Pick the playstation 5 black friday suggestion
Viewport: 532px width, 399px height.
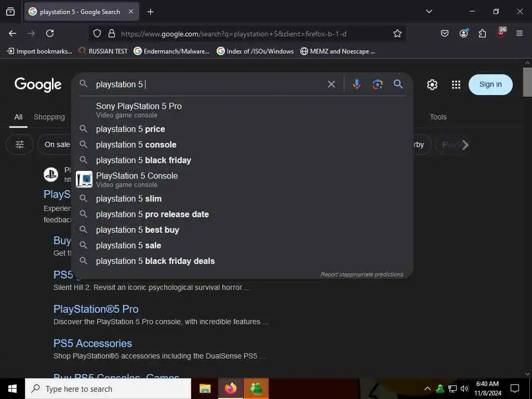(x=242, y=160)
